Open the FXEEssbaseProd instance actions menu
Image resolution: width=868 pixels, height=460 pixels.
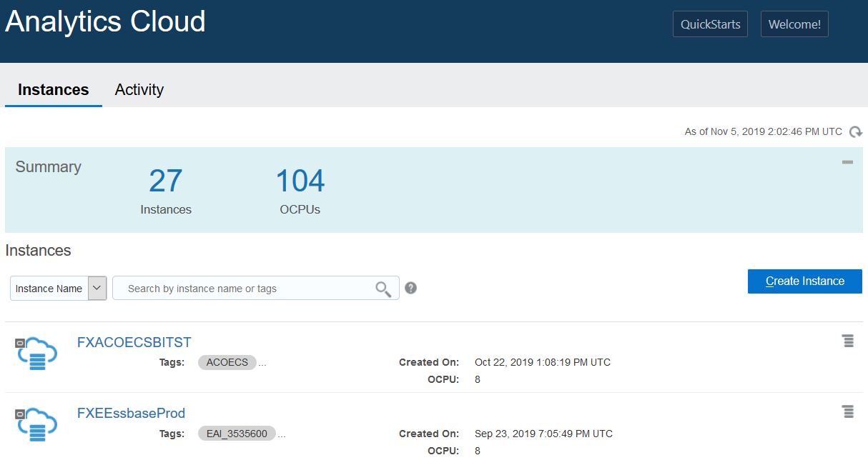pos(848,411)
